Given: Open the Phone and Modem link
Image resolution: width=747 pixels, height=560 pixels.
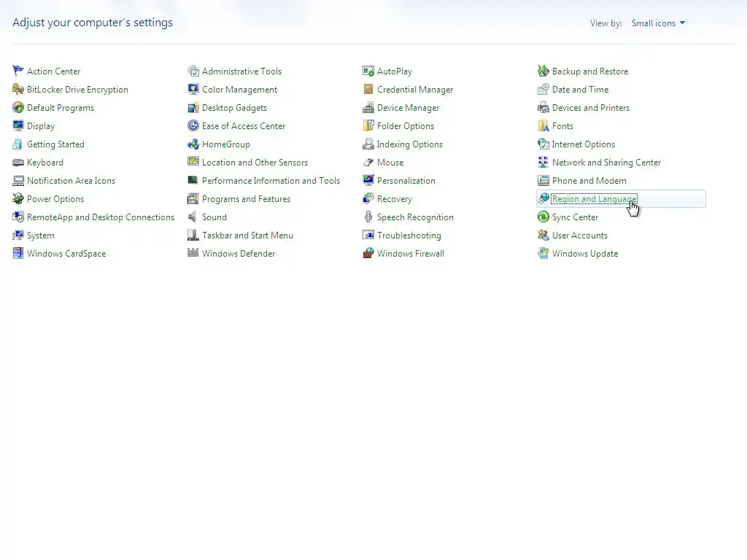Looking at the screenshot, I should click(589, 181).
